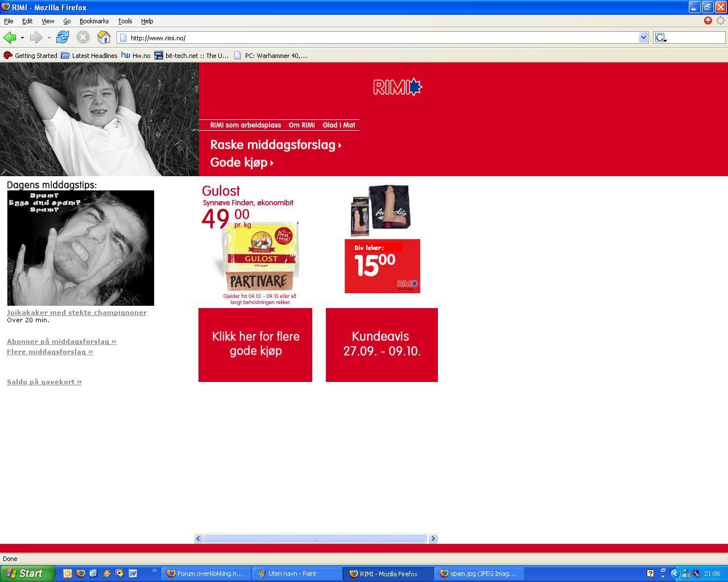Click the grey Forward arrow
This screenshot has width=728, height=582.
tap(36, 38)
